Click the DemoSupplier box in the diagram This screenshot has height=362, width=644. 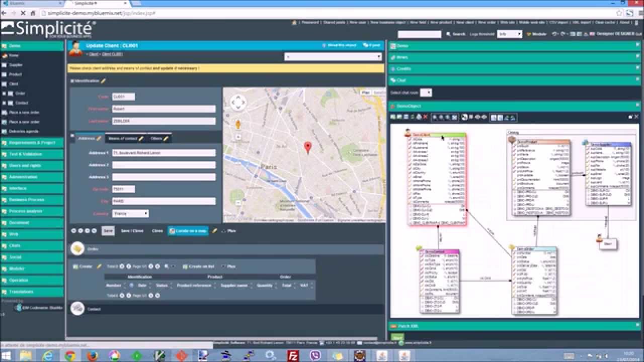pyautogui.click(x=608, y=174)
